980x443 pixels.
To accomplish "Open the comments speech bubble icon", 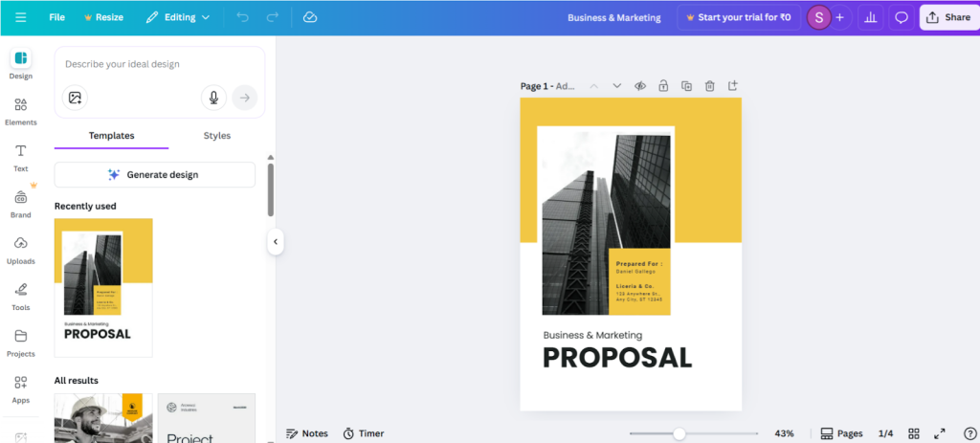I will tap(901, 17).
